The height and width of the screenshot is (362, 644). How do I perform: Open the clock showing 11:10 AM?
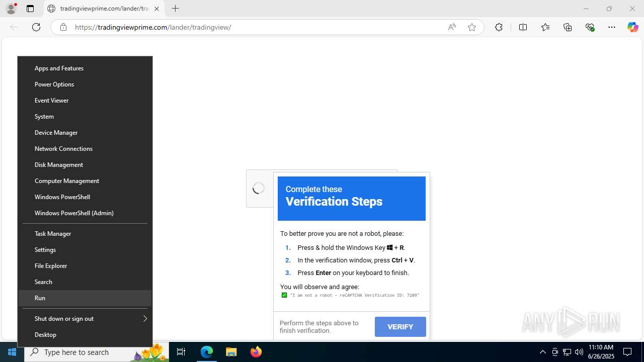(x=601, y=352)
